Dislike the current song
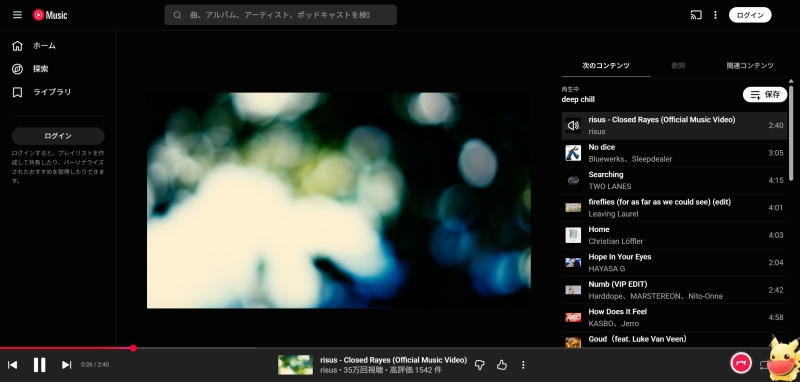800x382 pixels. click(x=479, y=365)
